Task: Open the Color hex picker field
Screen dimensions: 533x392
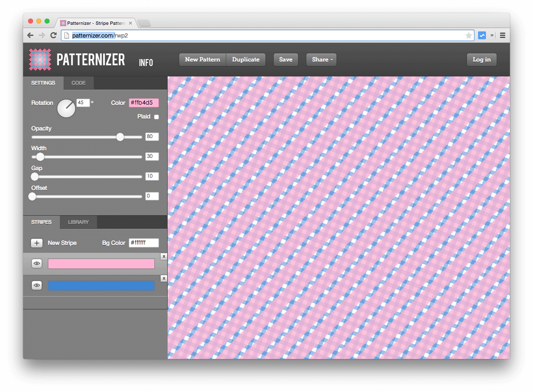Action: (144, 103)
